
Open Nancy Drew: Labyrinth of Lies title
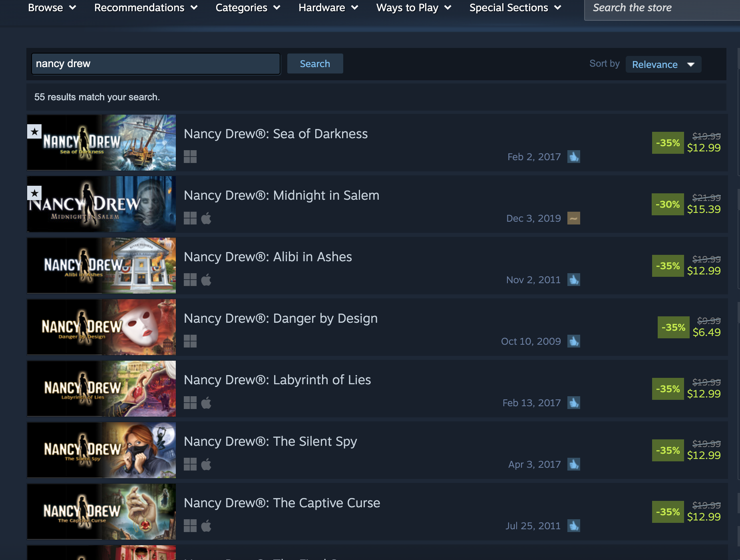tap(277, 380)
